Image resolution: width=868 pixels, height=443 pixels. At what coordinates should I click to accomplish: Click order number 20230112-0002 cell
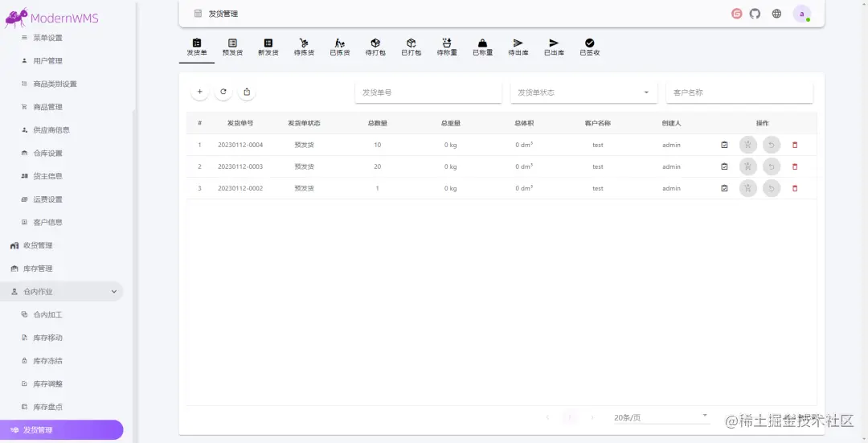[240, 188]
